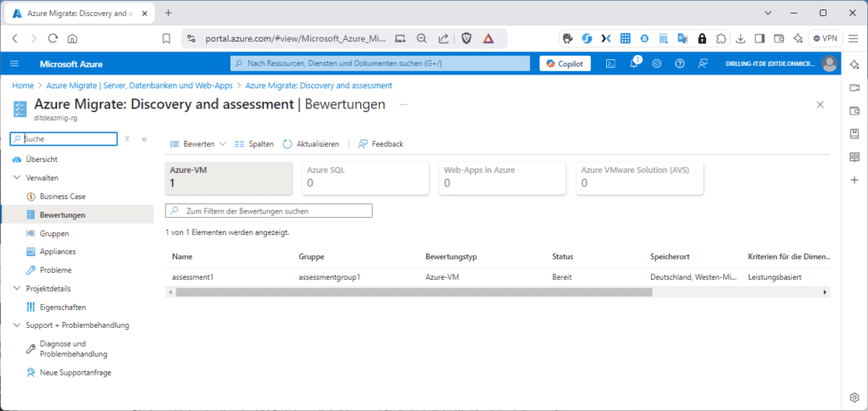Select the Azure-VM tile

tap(229, 178)
